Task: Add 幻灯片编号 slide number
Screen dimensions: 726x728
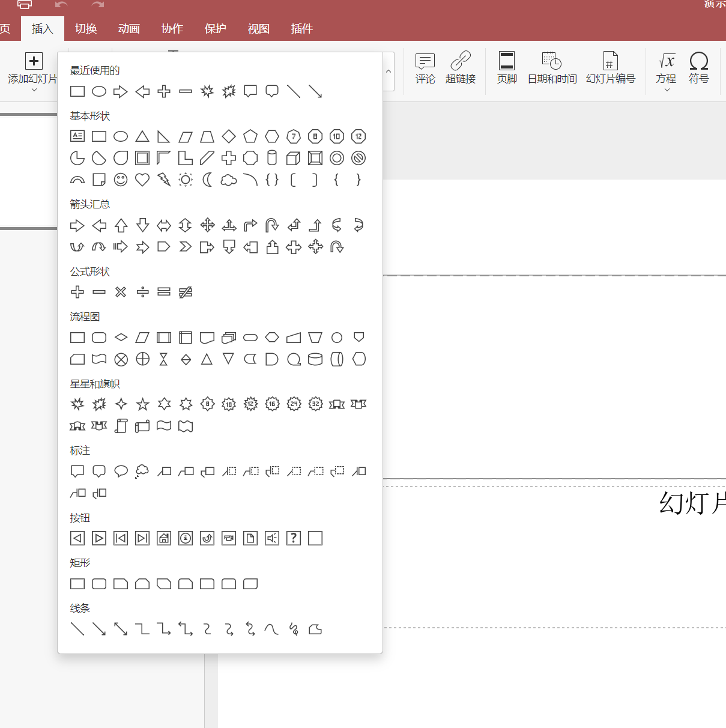Action: (610, 68)
